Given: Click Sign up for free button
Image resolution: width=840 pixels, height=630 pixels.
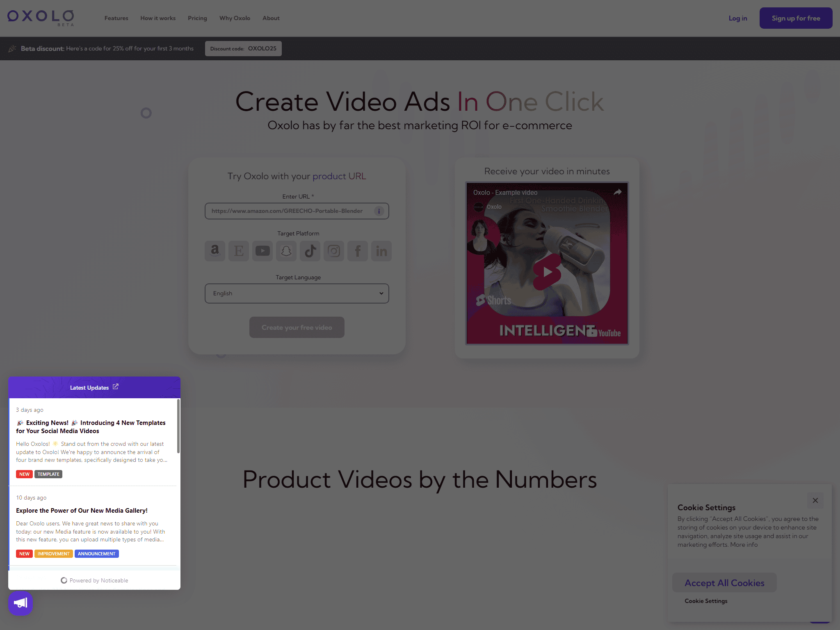Looking at the screenshot, I should 796,18.
